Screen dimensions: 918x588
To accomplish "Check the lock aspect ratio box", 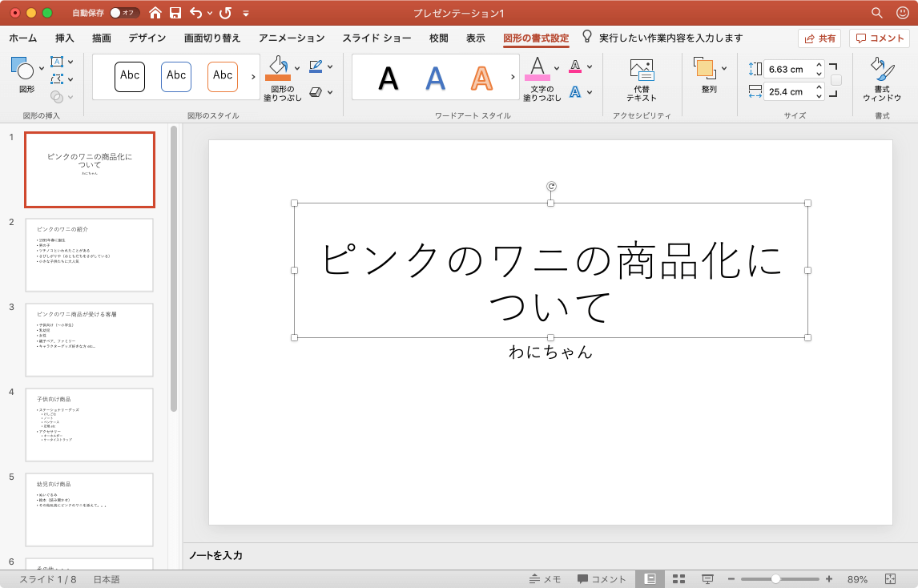I will point(836,80).
